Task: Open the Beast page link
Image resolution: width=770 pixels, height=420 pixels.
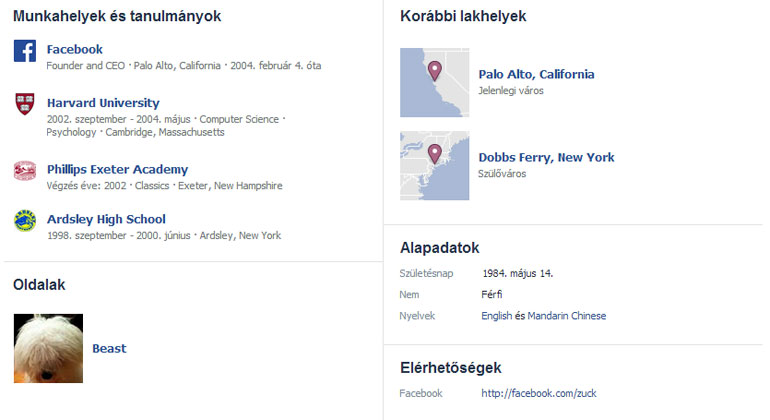Action: click(x=109, y=349)
